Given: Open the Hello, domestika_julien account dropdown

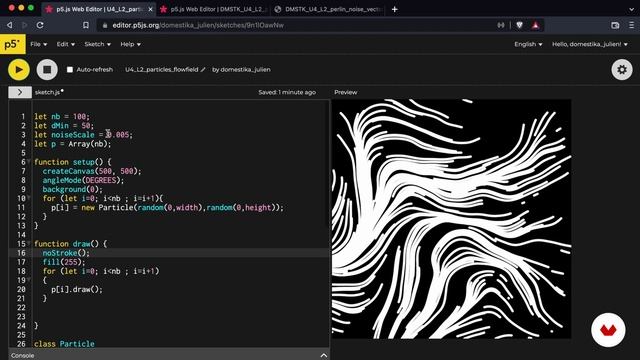Looking at the screenshot, I should pyautogui.click(x=590, y=44).
